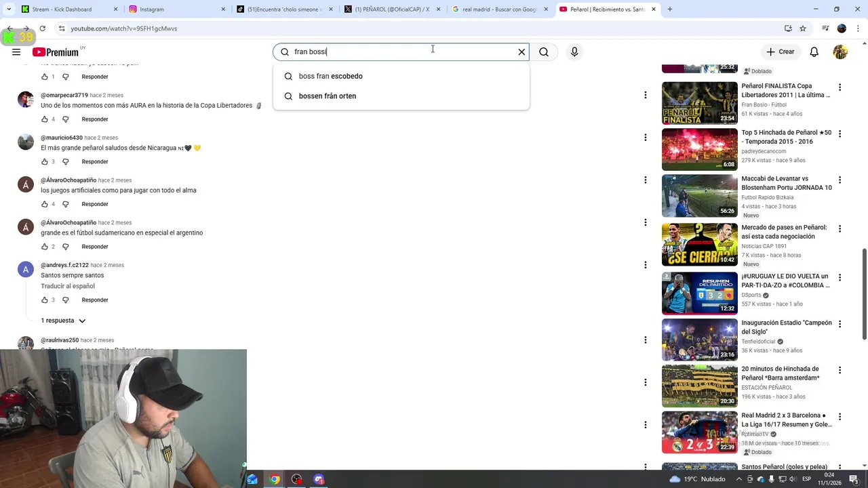Open weather widget '19°C Nublado'
This screenshot has height=488, width=868.
tap(697, 479)
